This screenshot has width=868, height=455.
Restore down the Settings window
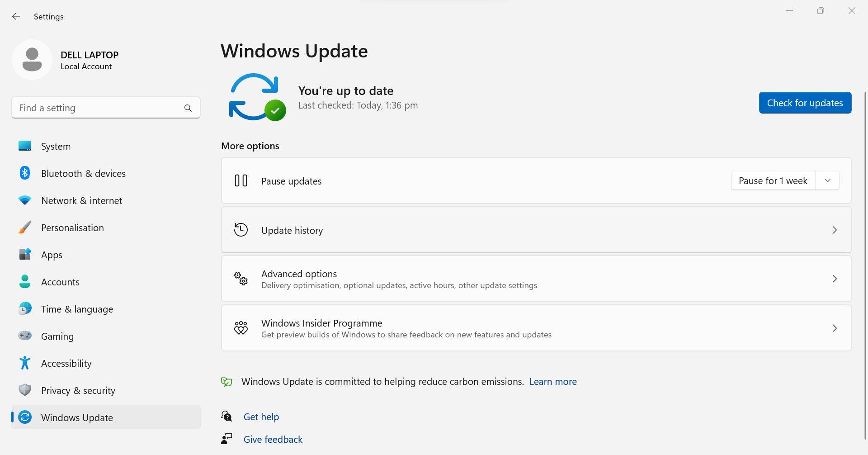(821, 11)
